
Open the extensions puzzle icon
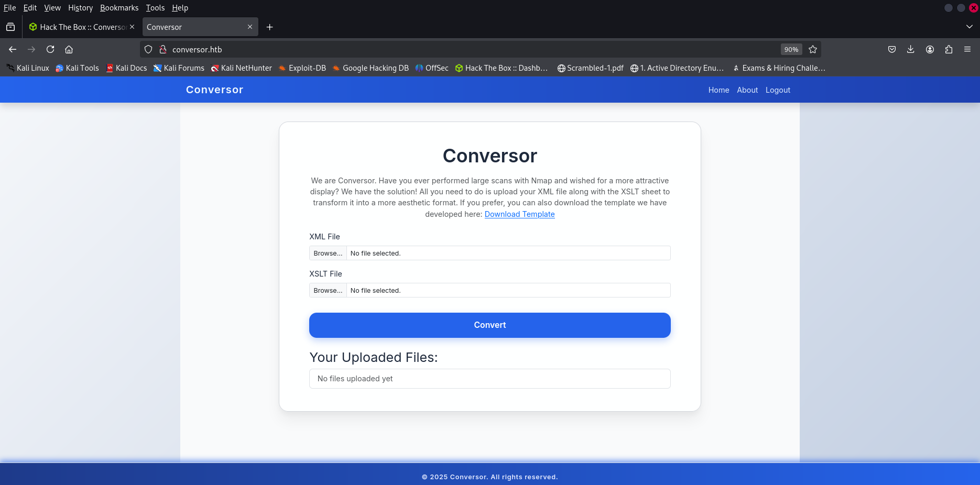[x=949, y=49]
